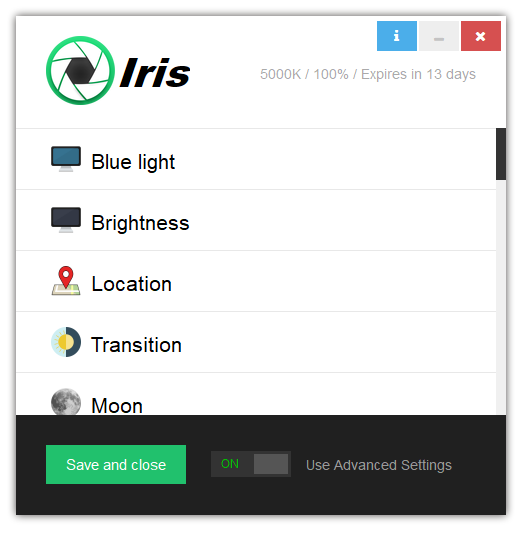524x534 pixels.
Task: Click the dark vertical scrollbar thumb
Action: (x=501, y=154)
